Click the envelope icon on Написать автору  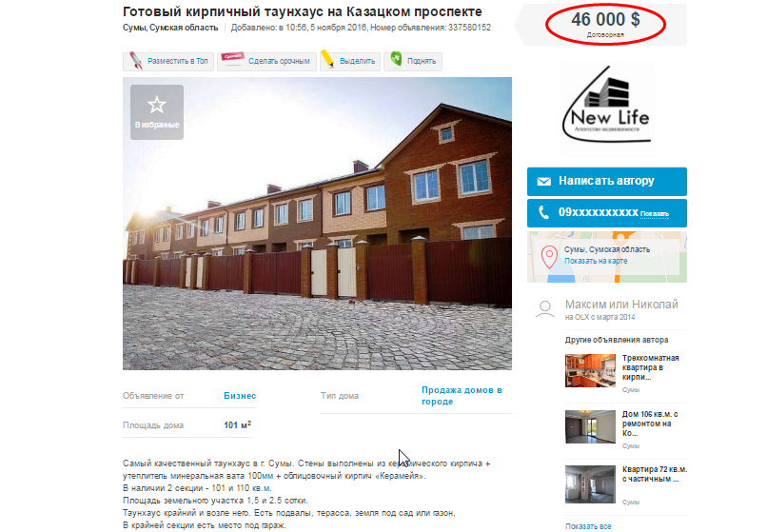point(544,182)
